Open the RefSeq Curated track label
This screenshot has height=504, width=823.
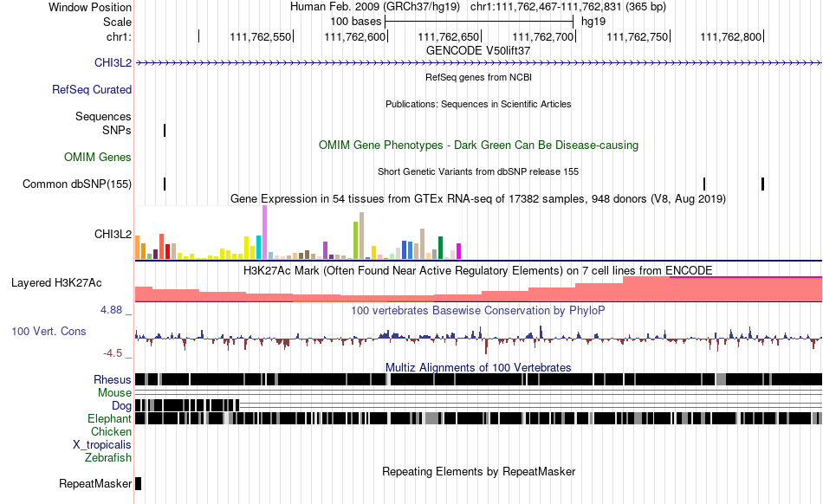click(92, 90)
